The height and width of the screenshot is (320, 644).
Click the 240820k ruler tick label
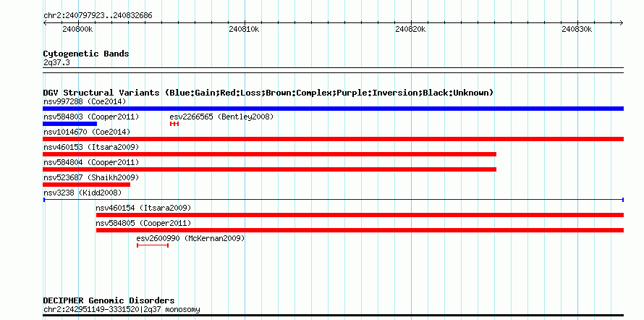pos(410,29)
